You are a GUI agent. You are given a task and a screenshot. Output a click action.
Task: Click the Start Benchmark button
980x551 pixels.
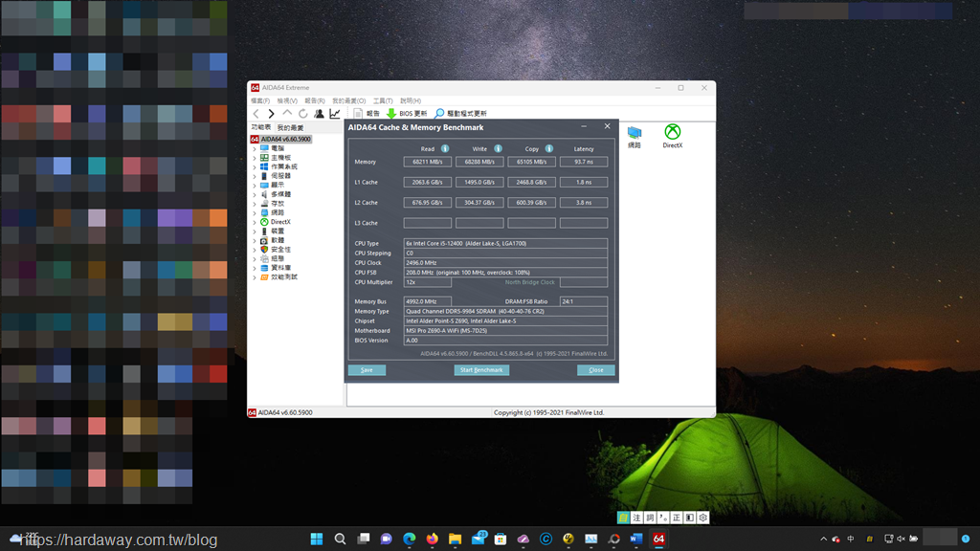tap(481, 370)
